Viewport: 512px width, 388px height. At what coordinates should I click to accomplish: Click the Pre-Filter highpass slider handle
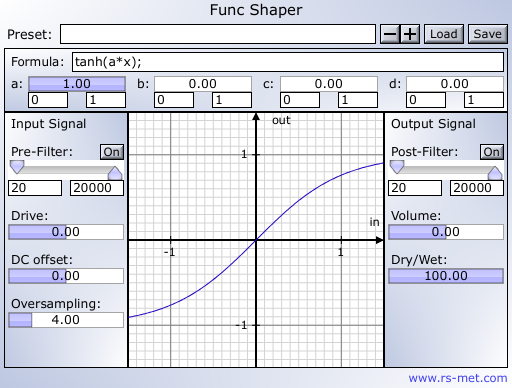[x=17, y=167]
